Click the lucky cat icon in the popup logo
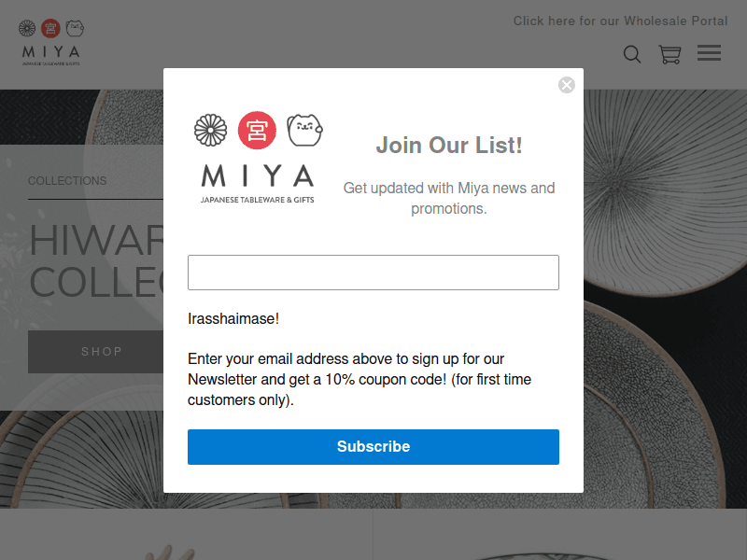747x560 pixels. (x=304, y=130)
